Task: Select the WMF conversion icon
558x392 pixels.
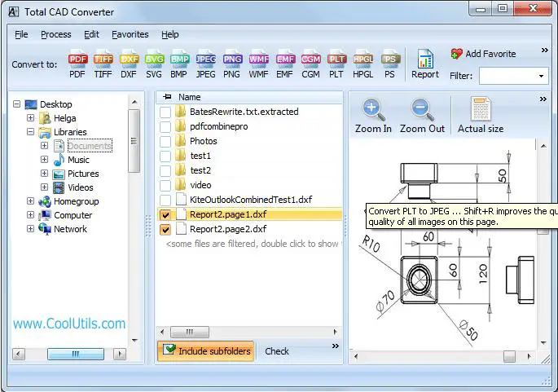Action: point(258,65)
